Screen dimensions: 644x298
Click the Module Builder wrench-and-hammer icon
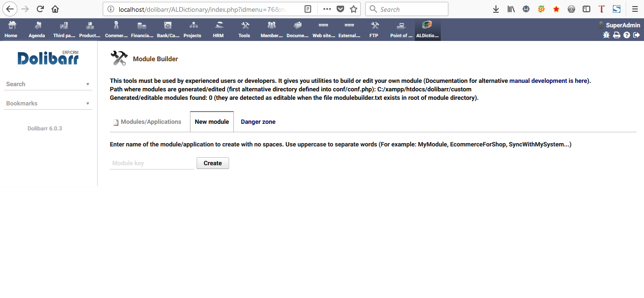(x=119, y=58)
